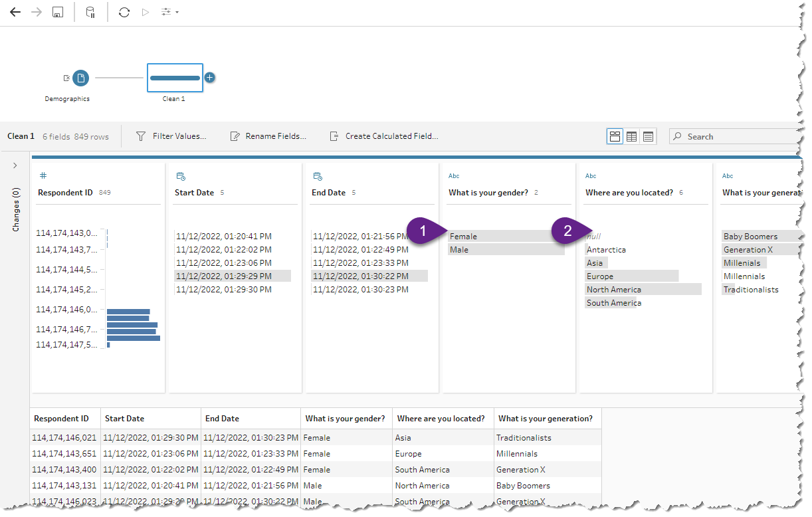Open Create Calculated Field
Screen dimensions: 812x517
[x=384, y=136]
